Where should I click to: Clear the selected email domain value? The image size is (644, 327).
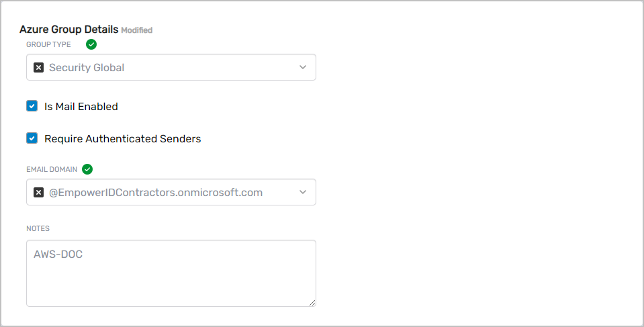tap(39, 193)
